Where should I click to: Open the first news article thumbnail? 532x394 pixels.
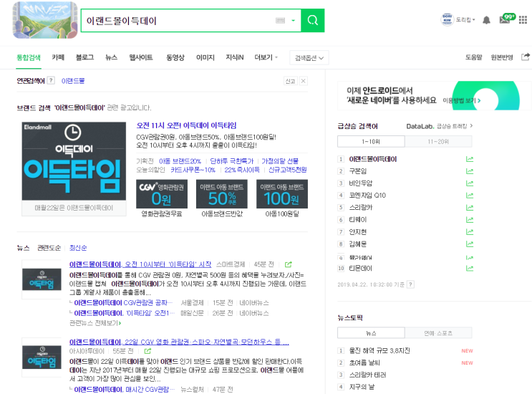(x=42, y=279)
